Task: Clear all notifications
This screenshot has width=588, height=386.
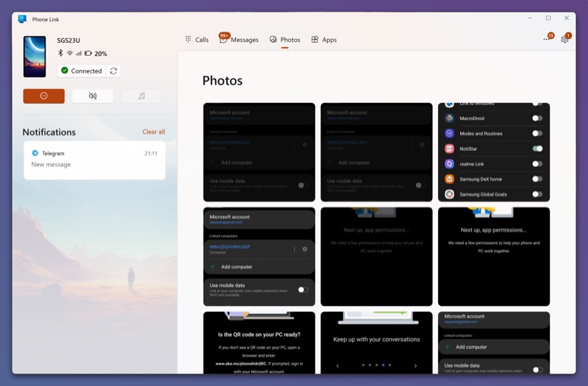Action: 154,132
